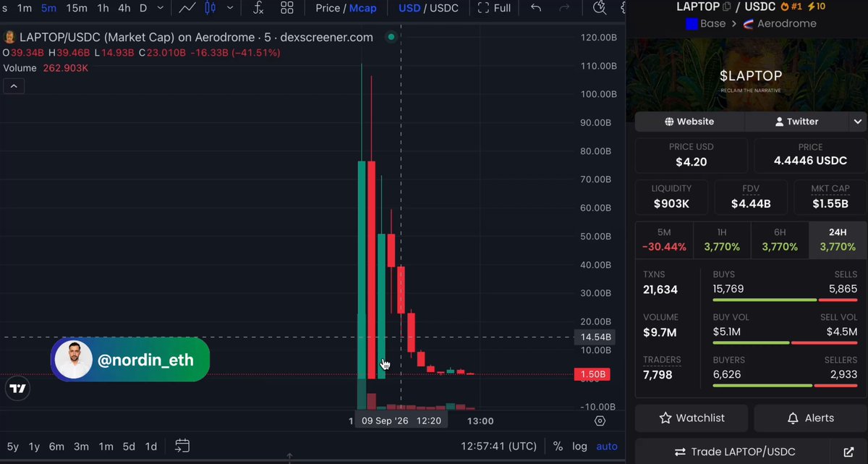Switch stats to 1H period tab
This screenshot has height=464, width=868.
[722, 240]
